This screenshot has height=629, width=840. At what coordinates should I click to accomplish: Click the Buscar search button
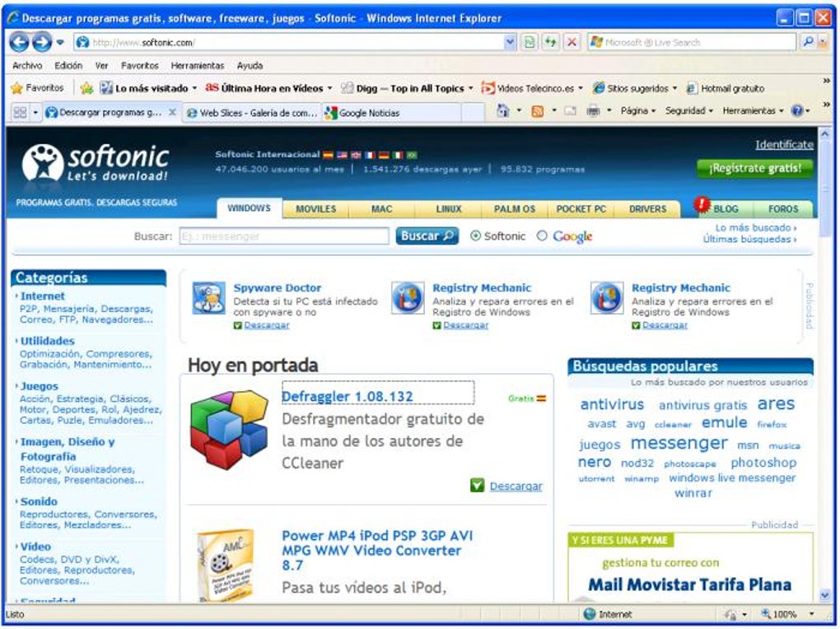[x=427, y=235]
